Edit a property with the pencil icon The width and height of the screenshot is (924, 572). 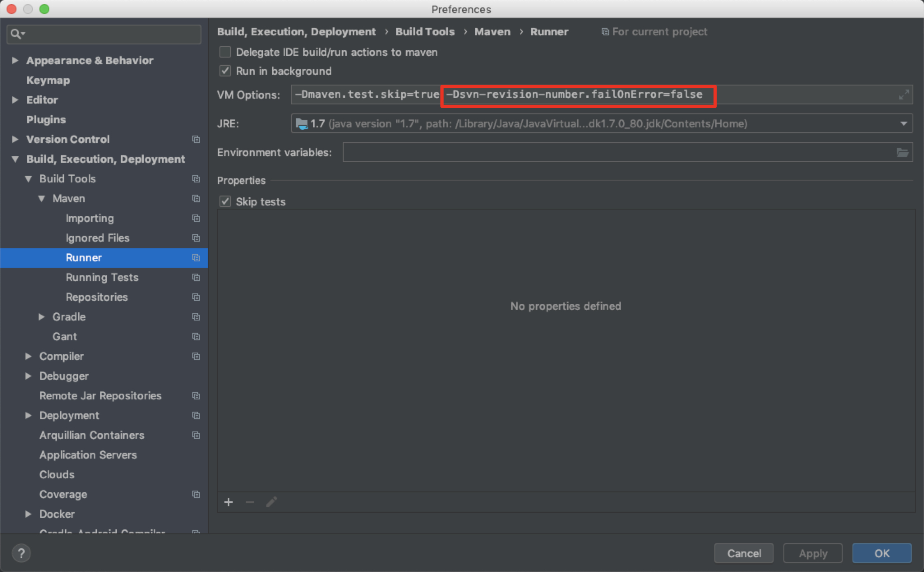(271, 502)
